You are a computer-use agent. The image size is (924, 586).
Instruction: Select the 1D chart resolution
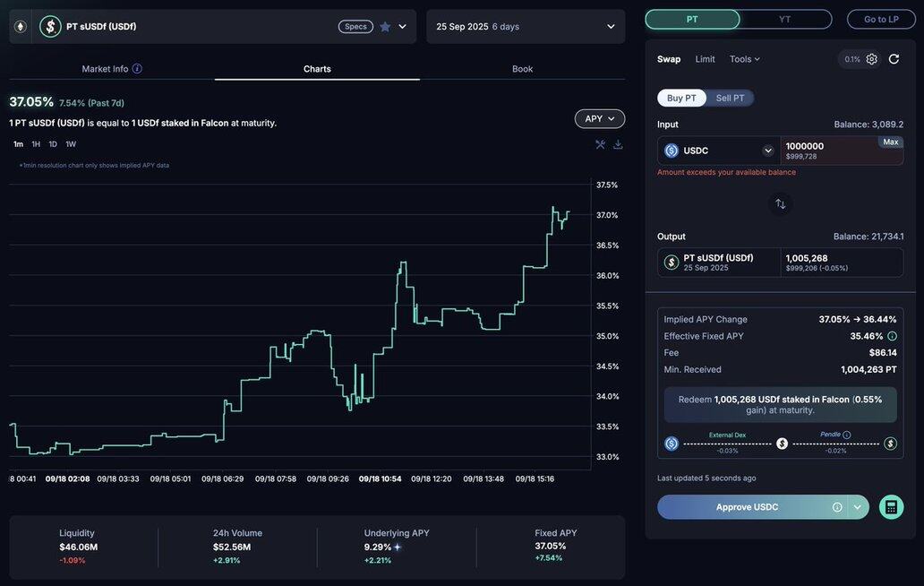53,144
